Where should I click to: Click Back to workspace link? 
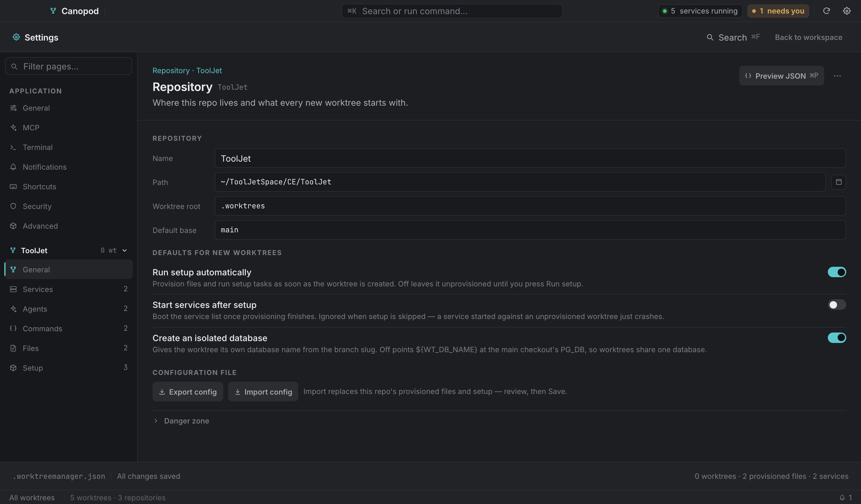pyautogui.click(x=808, y=37)
